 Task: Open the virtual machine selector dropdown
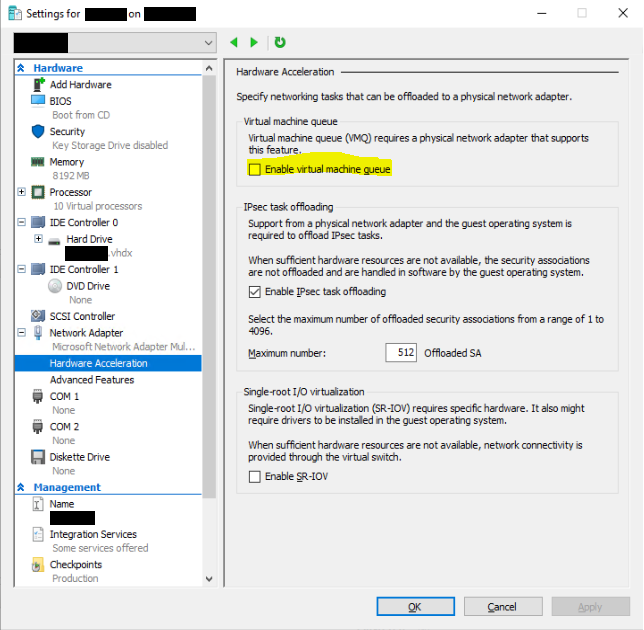208,43
